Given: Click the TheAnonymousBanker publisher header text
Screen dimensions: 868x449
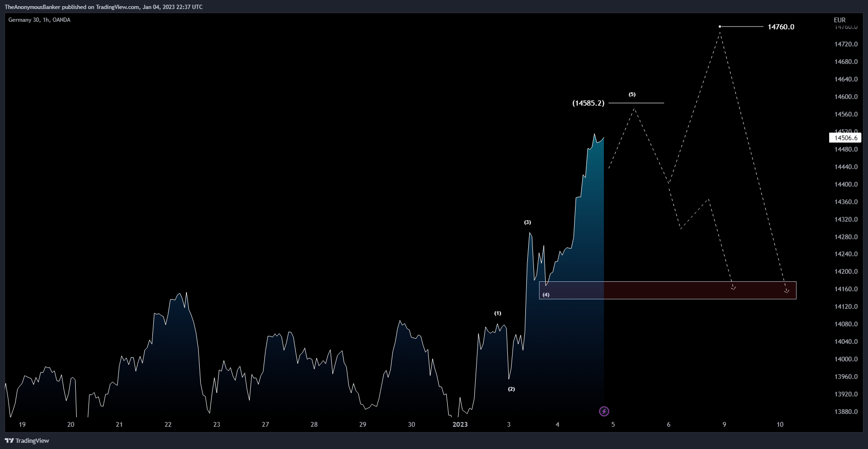Looking at the screenshot, I should tap(104, 7).
